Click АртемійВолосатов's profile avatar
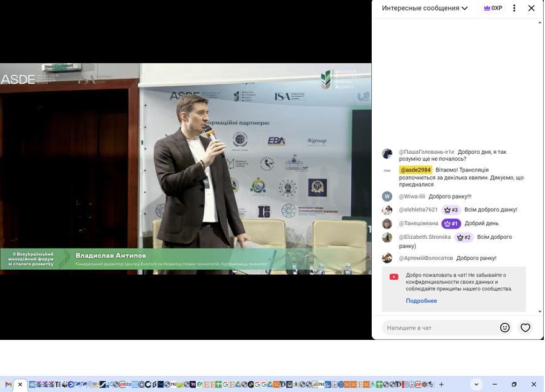The height and width of the screenshot is (392, 545). (387, 258)
